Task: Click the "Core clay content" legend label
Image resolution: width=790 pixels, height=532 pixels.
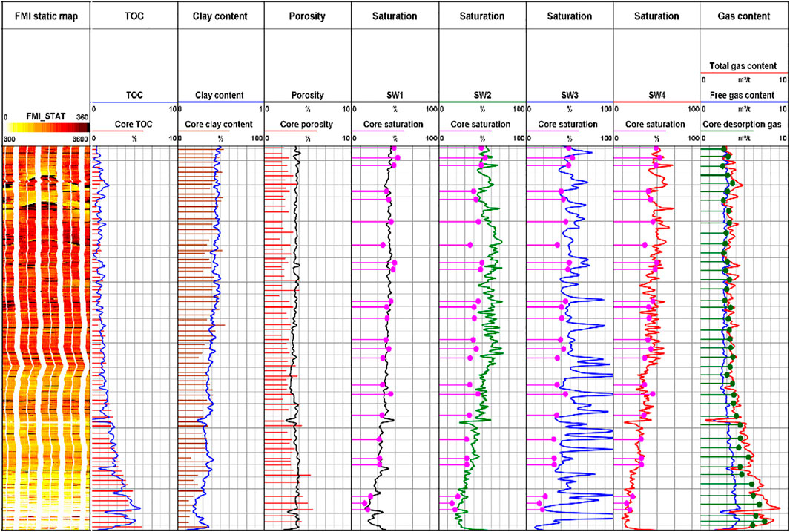Action: coord(220,125)
